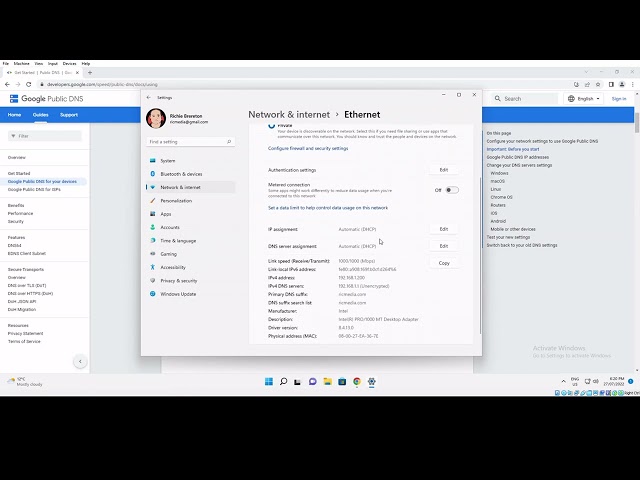Open Set a data limit link

coord(328,208)
